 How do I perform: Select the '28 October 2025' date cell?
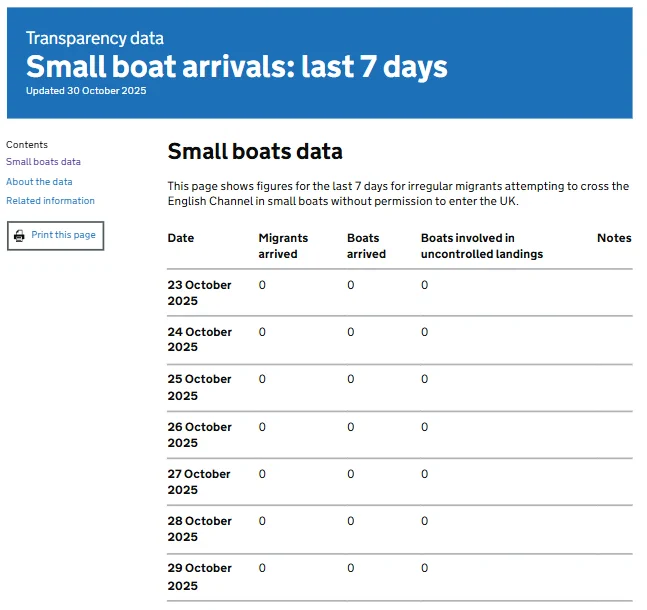click(x=200, y=529)
